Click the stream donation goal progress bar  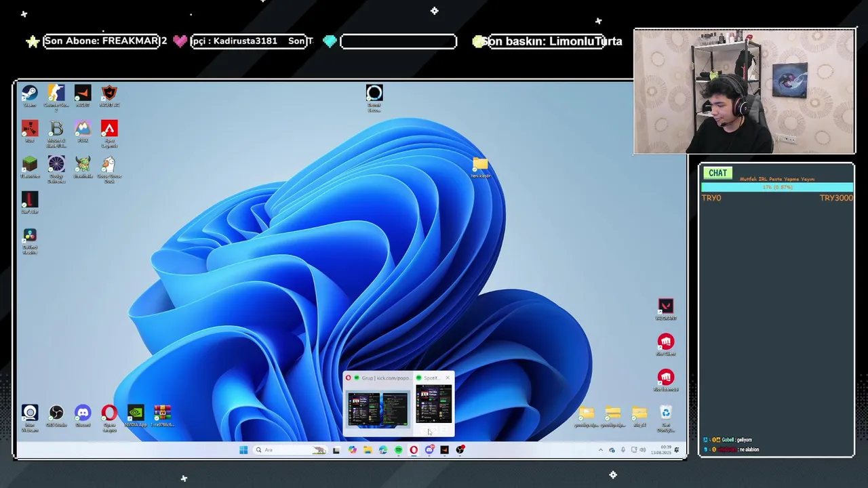coord(777,187)
